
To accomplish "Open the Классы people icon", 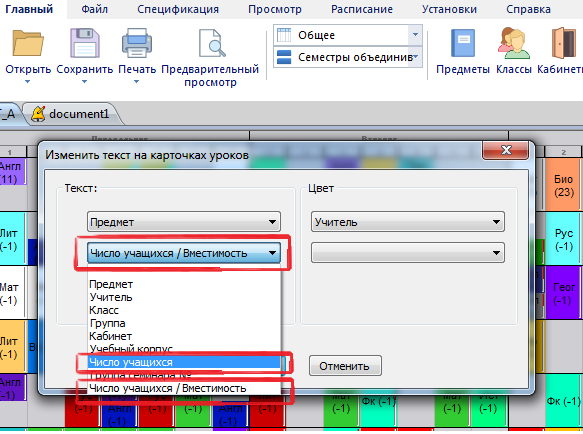I will (x=513, y=43).
